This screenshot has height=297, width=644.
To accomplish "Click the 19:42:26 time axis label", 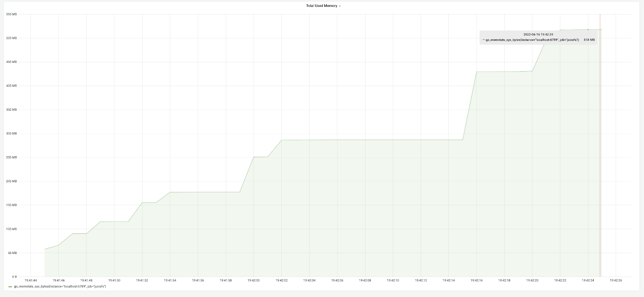I will pyautogui.click(x=616, y=280).
